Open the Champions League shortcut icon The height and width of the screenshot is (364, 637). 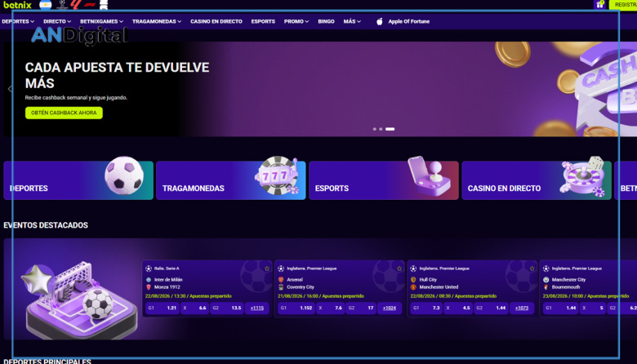[62, 4]
